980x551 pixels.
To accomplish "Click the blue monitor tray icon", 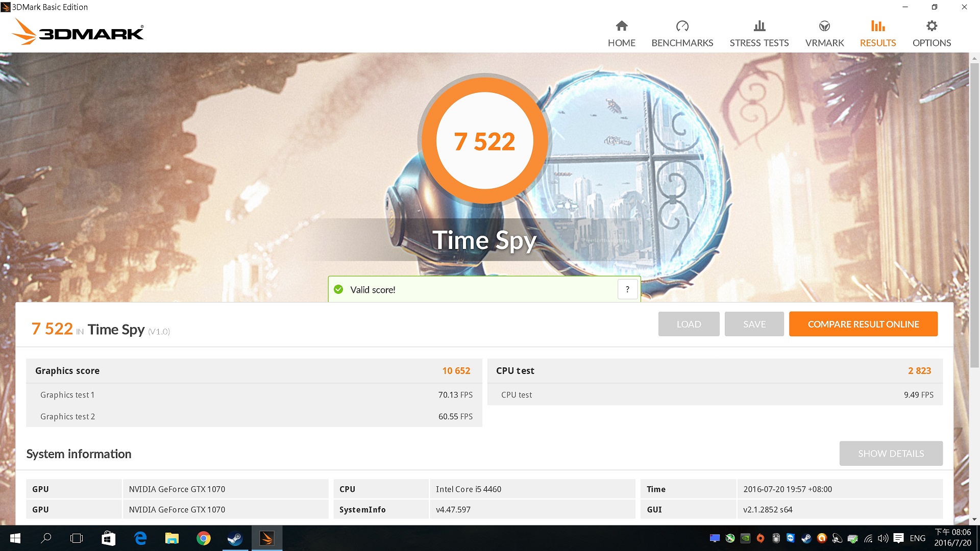I will pos(715,538).
